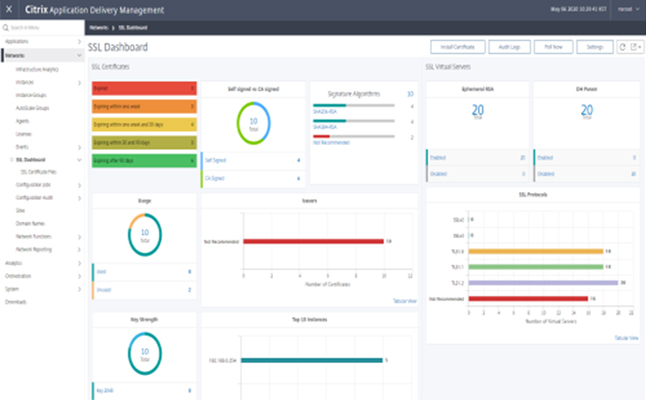Open the nsroot user dropdown

625,10
